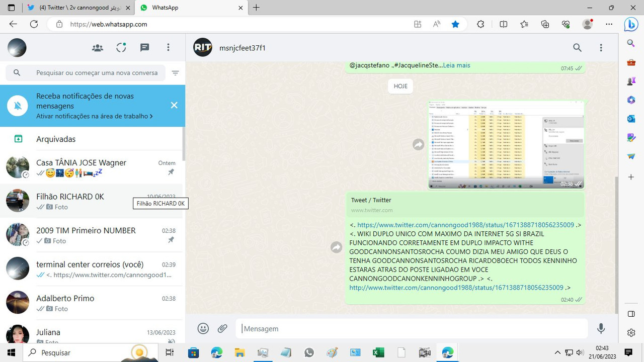
Task: Dismiss the notifications banner with X
Action: click(174, 105)
